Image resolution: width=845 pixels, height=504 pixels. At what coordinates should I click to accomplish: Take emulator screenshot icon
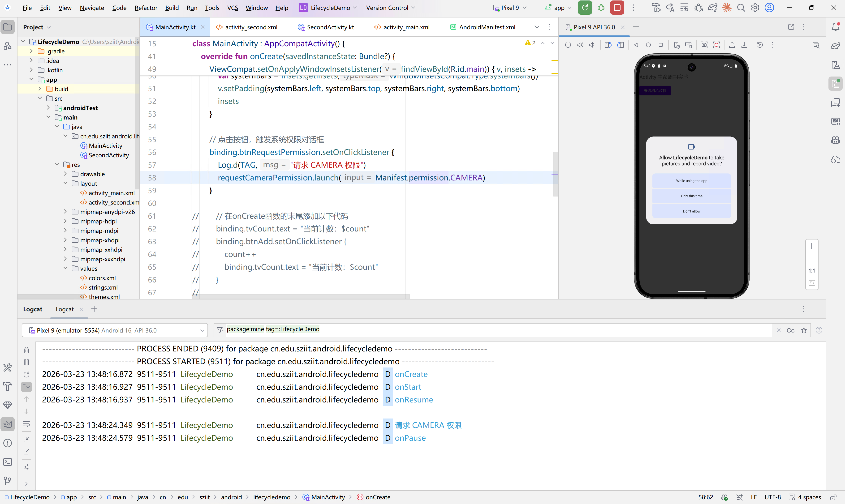(x=704, y=45)
